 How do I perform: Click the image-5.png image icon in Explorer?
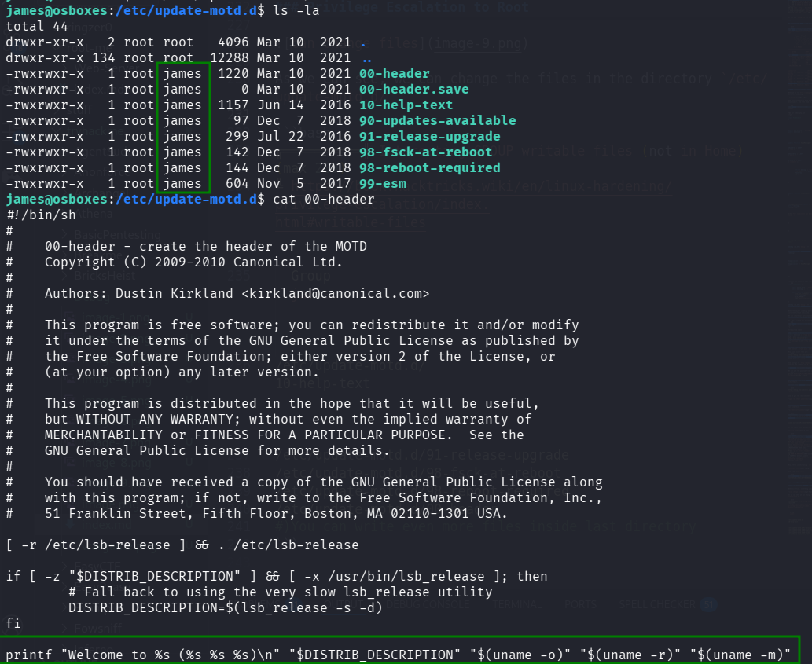69,401
